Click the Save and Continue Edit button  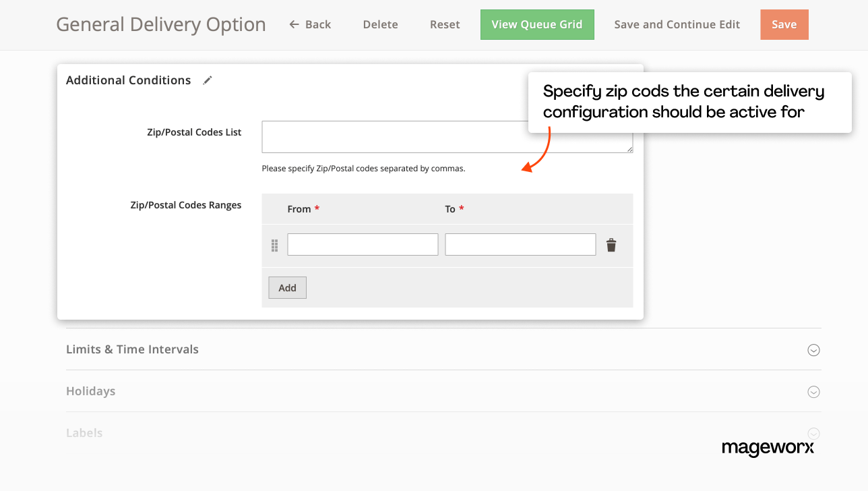[677, 24]
